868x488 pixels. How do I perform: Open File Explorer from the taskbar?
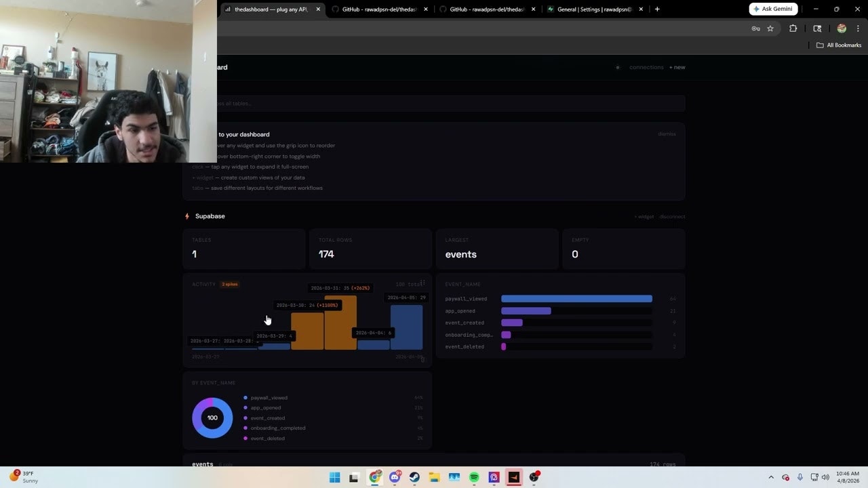(x=434, y=477)
